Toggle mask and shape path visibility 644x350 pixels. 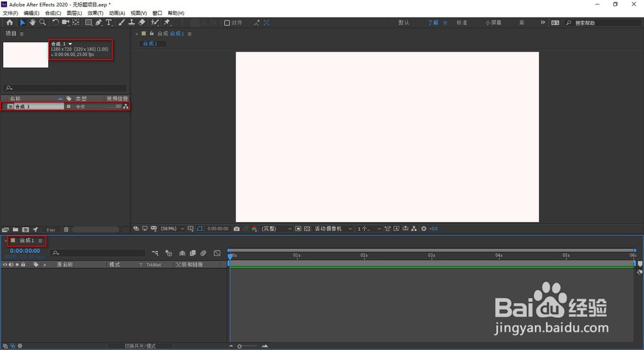tap(200, 228)
